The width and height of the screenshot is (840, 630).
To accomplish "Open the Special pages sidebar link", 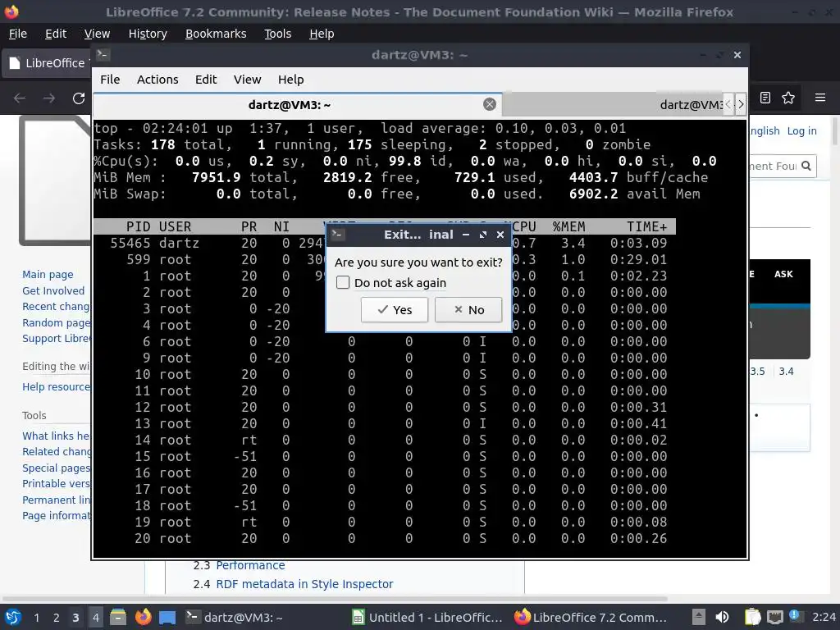I will point(57,468).
